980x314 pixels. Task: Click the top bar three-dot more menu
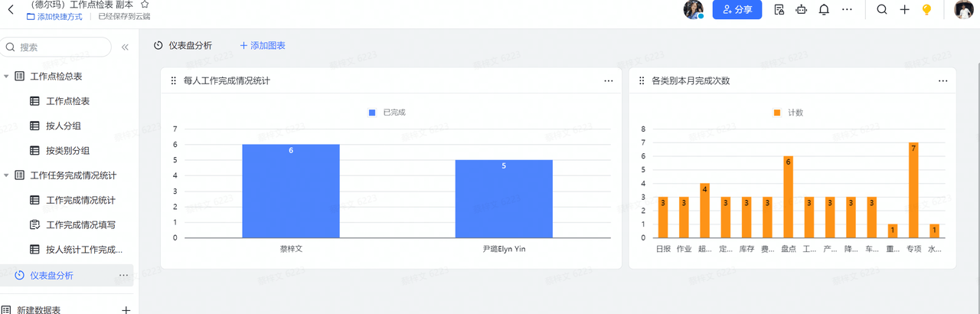coord(847,10)
